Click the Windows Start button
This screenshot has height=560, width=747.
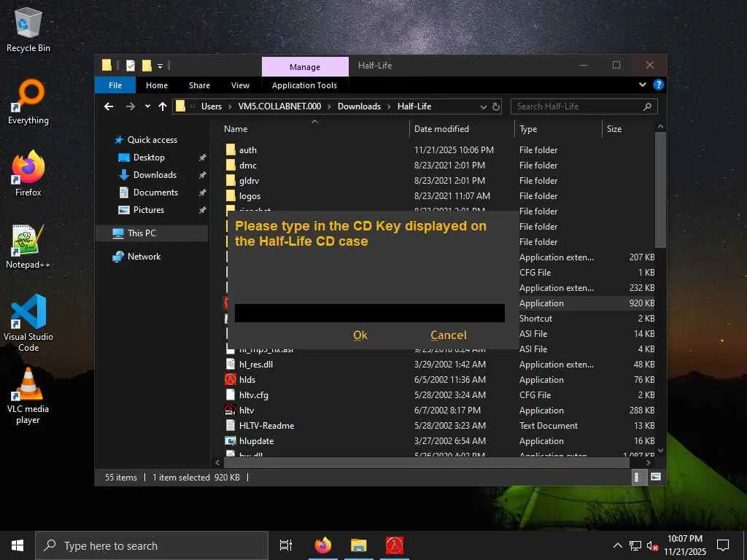tap(18, 545)
